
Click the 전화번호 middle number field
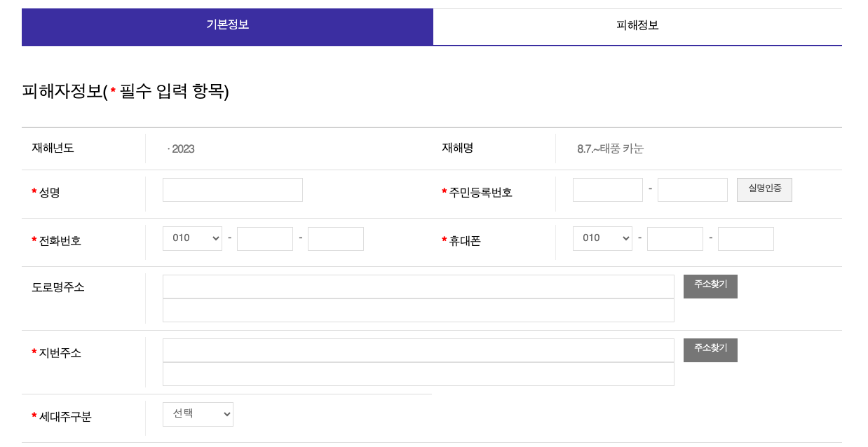click(x=265, y=239)
